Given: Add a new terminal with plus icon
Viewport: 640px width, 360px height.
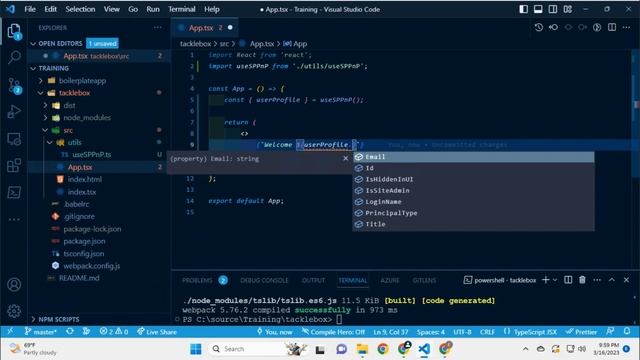Looking at the screenshot, I should tap(545, 280).
